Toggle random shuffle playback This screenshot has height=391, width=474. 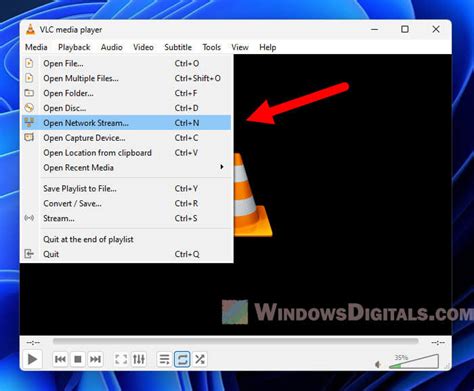click(200, 359)
